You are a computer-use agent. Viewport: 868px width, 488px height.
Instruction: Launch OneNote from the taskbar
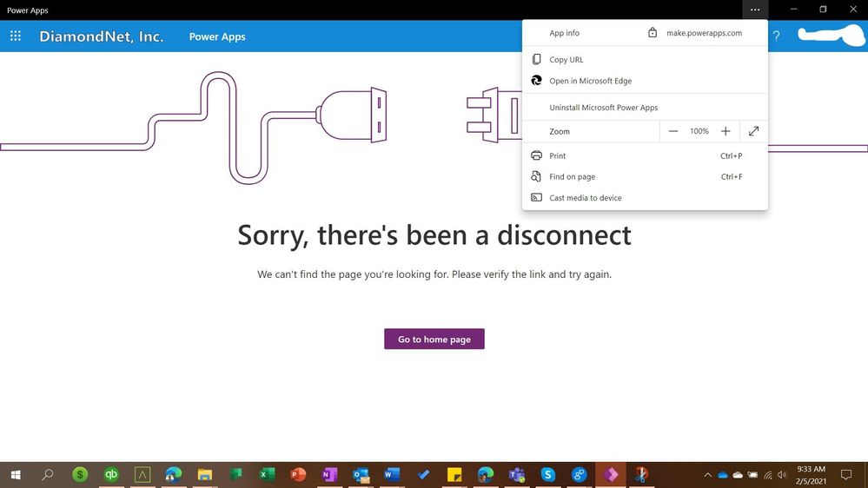[x=329, y=475]
